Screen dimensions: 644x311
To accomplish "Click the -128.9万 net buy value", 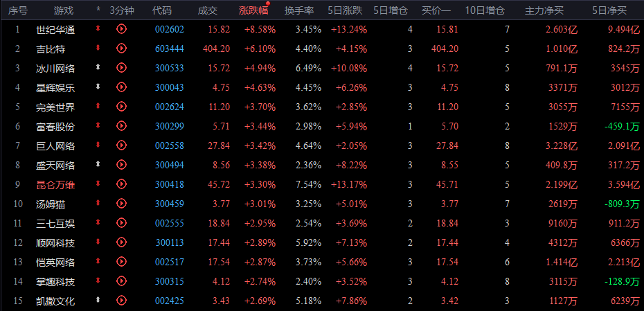I will tap(622, 282).
